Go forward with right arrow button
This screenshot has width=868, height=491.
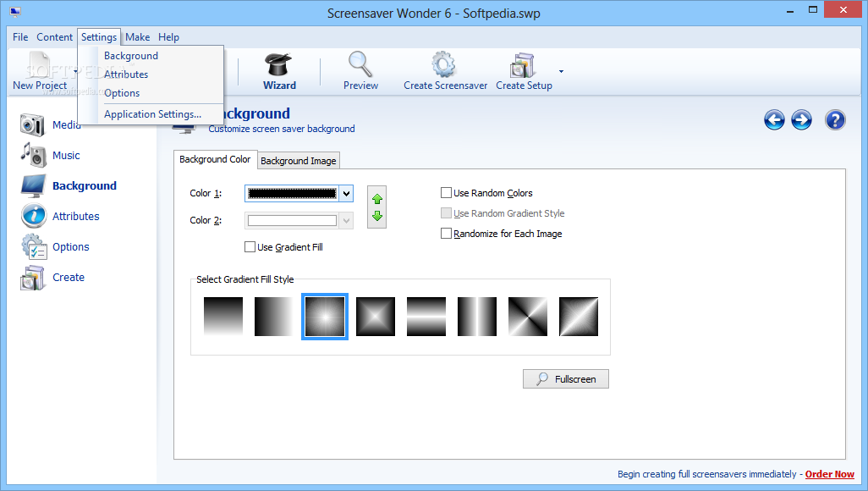click(801, 119)
